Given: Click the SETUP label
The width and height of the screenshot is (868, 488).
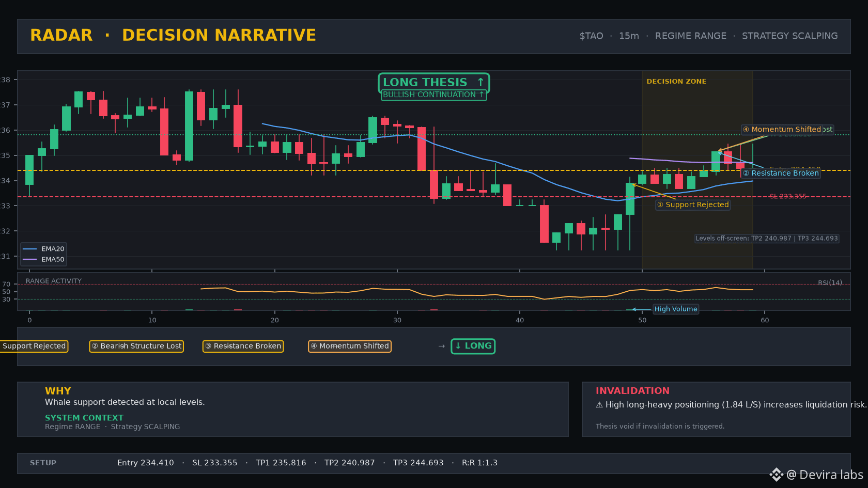Looking at the screenshot, I should pyautogui.click(x=43, y=463).
